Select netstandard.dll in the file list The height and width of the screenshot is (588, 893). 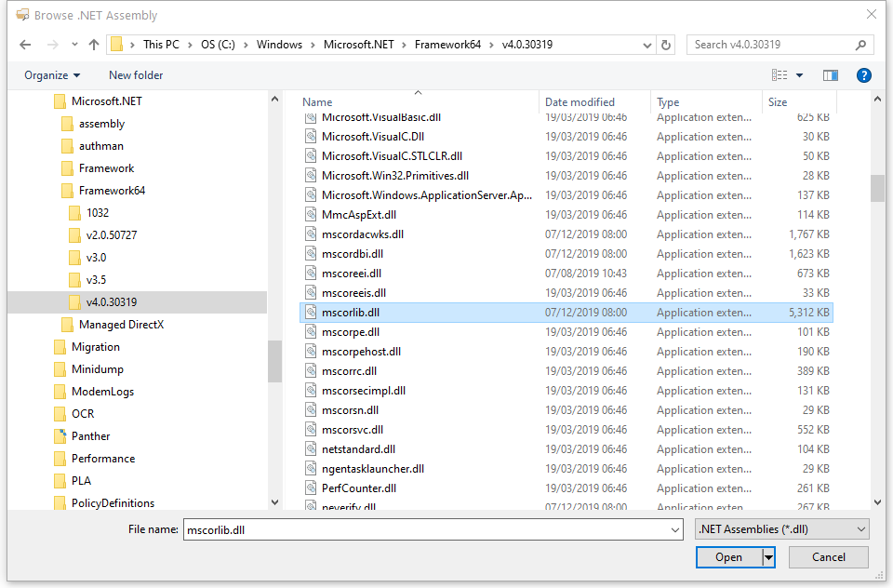click(358, 449)
